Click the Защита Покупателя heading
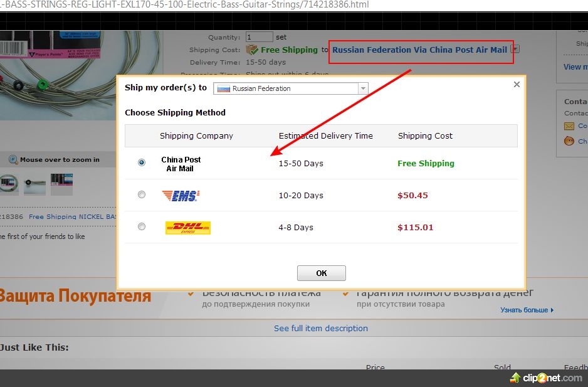Image resolution: width=588 pixels, height=387 pixels. tap(75, 296)
